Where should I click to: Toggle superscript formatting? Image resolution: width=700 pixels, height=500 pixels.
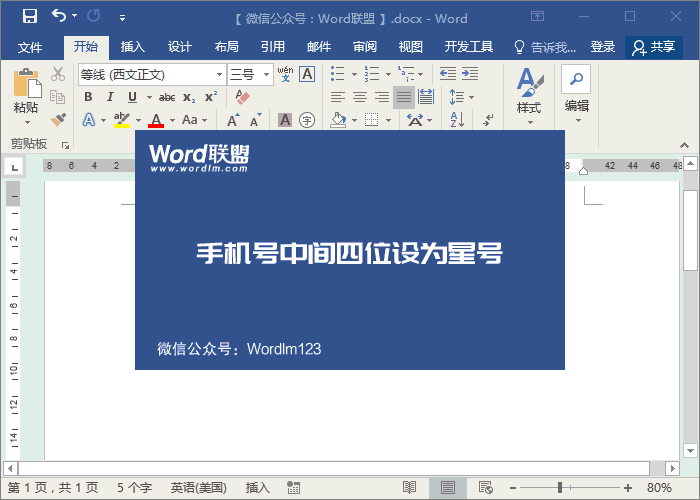pyautogui.click(x=211, y=97)
